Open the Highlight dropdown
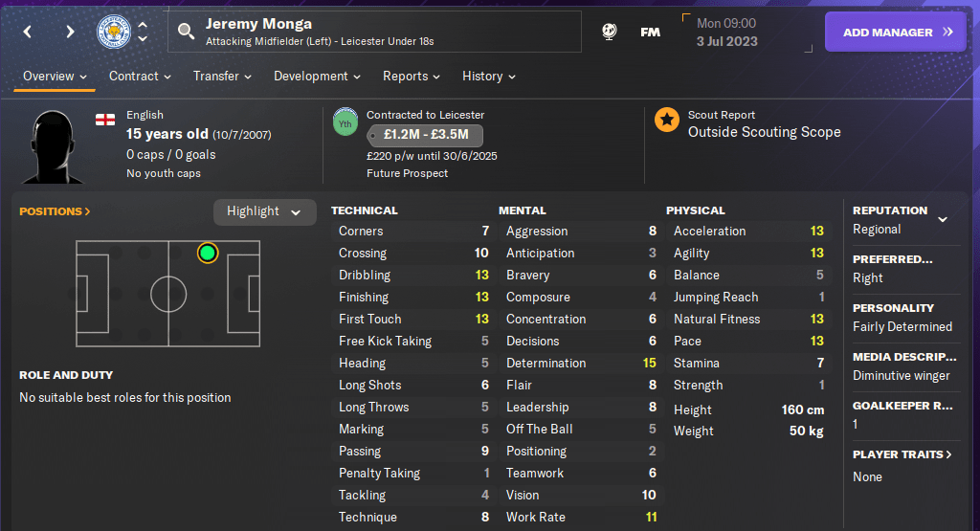Image resolution: width=980 pixels, height=531 pixels. click(264, 211)
